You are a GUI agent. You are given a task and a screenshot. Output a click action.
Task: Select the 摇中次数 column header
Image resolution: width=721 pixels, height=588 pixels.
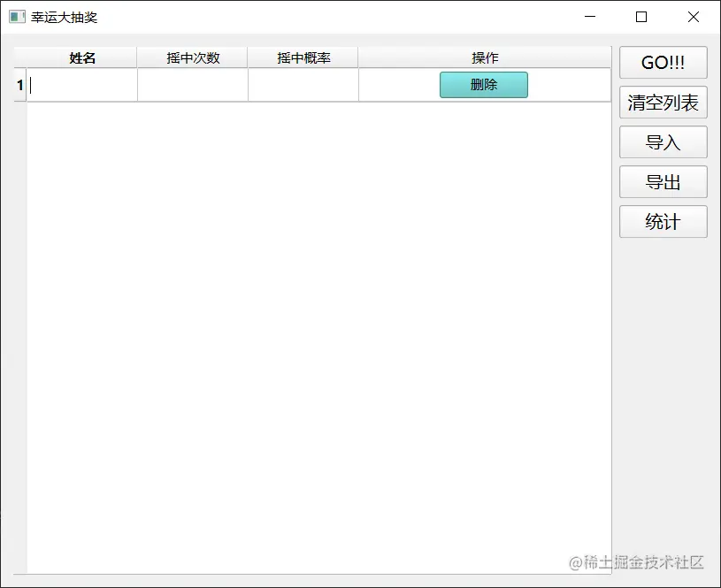(x=193, y=57)
